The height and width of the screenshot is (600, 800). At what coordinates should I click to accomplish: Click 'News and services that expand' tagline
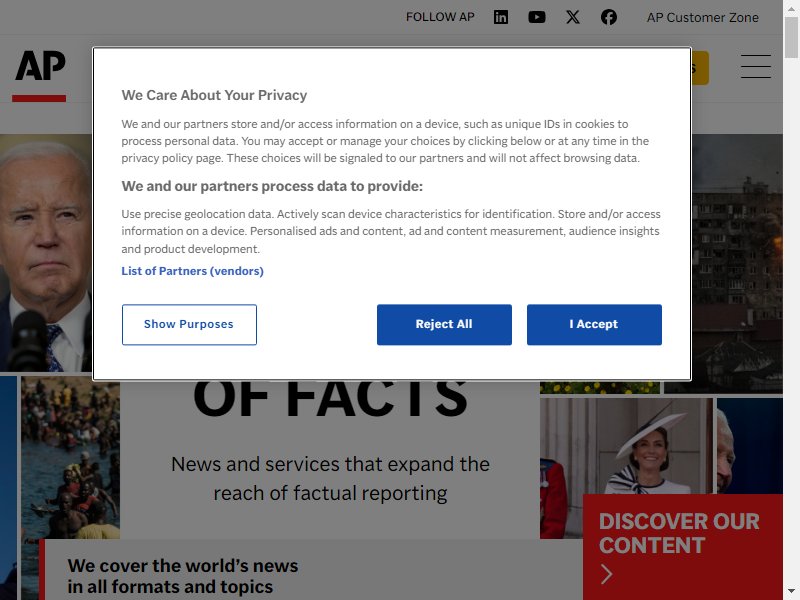click(x=330, y=479)
